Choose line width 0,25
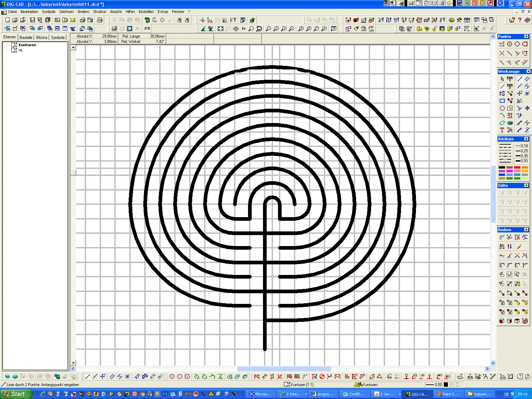The image size is (532, 399). [x=522, y=151]
